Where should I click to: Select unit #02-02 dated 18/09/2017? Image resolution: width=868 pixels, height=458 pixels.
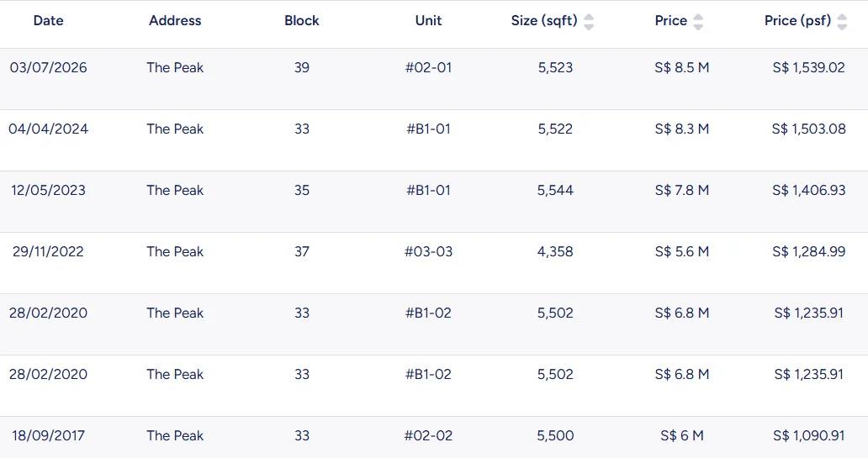pyautogui.click(x=428, y=436)
